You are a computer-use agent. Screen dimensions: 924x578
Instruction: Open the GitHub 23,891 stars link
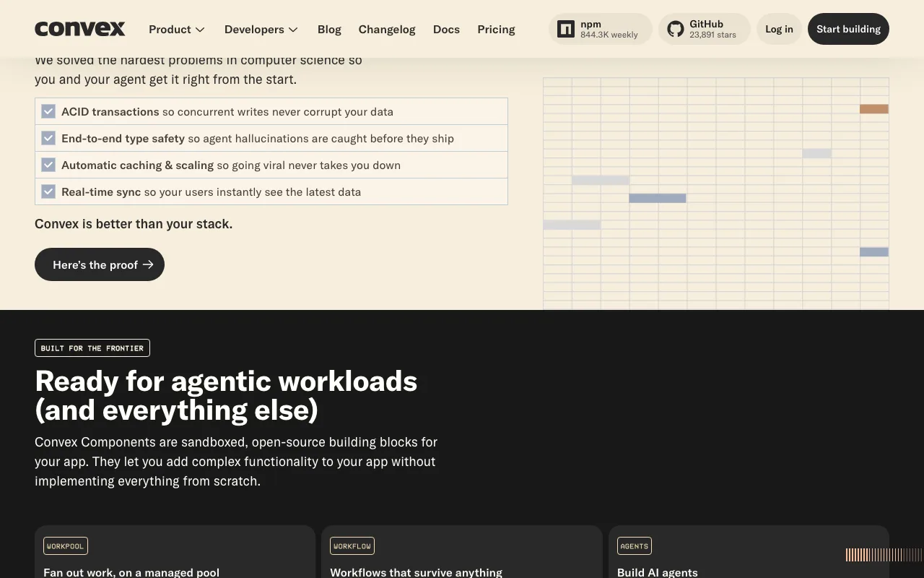(x=705, y=29)
